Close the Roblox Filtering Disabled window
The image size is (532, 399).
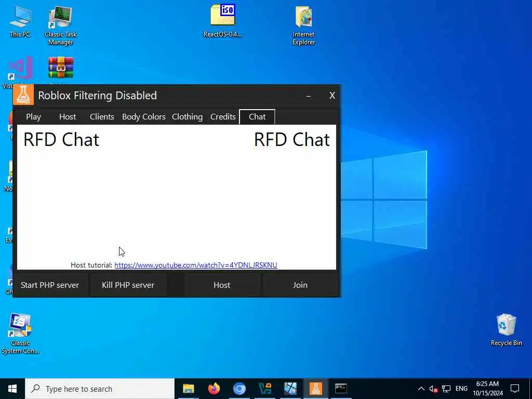click(332, 96)
